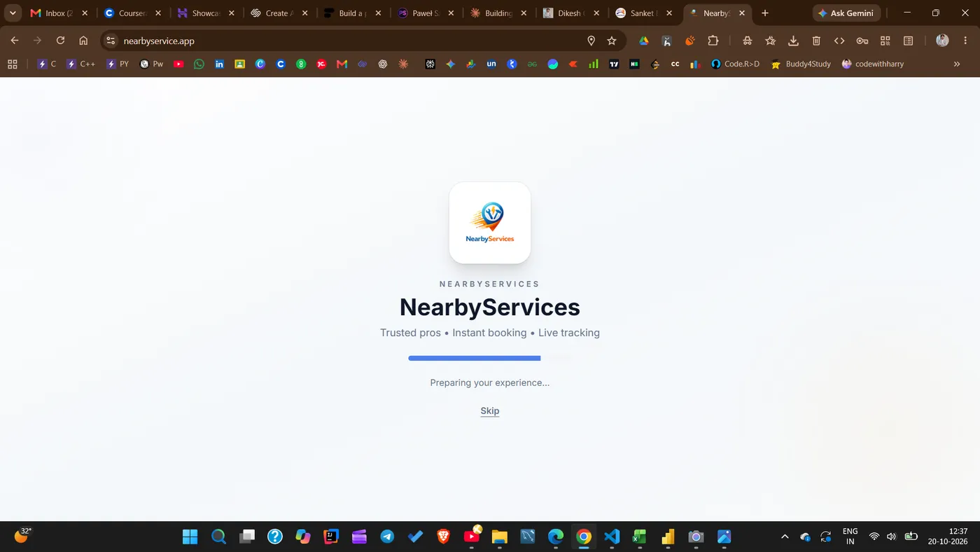Click the Ask Gemini button
Screen dimensions: 980x552
(846, 13)
